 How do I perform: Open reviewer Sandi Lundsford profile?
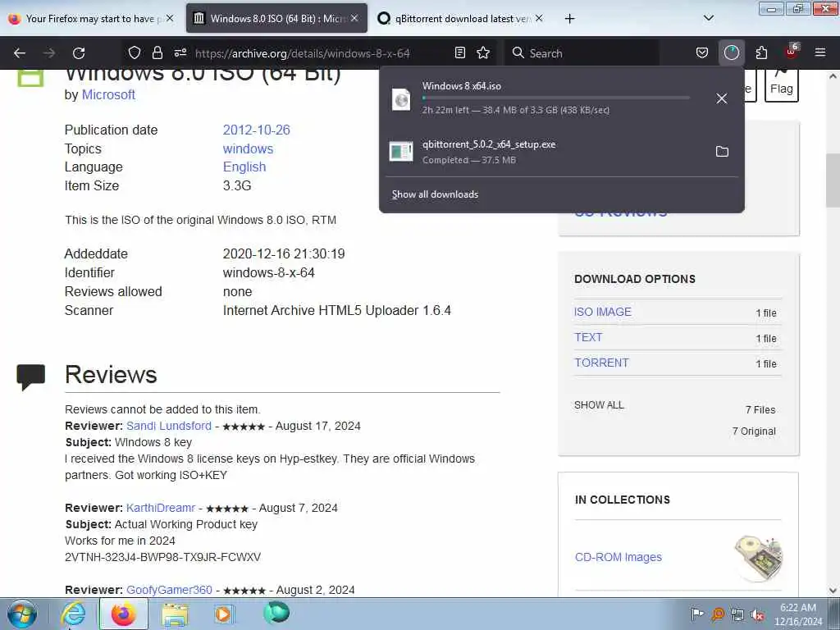point(169,426)
